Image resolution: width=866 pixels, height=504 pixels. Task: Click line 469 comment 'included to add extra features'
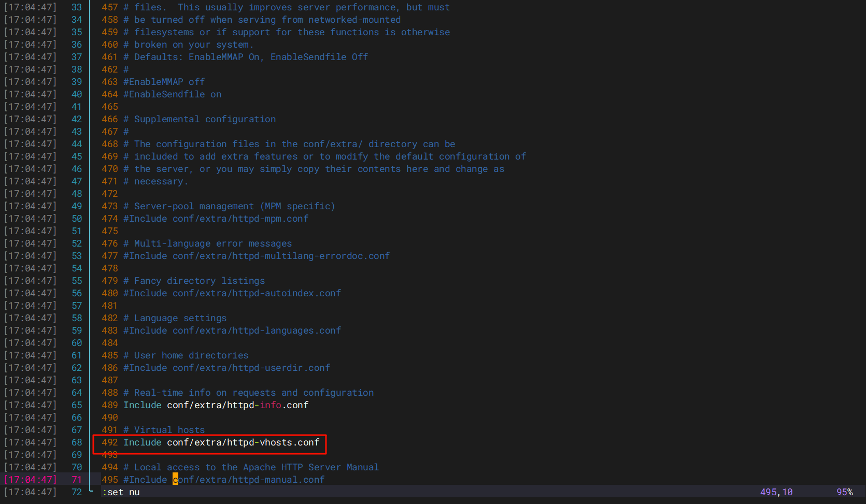pyautogui.click(x=325, y=156)
